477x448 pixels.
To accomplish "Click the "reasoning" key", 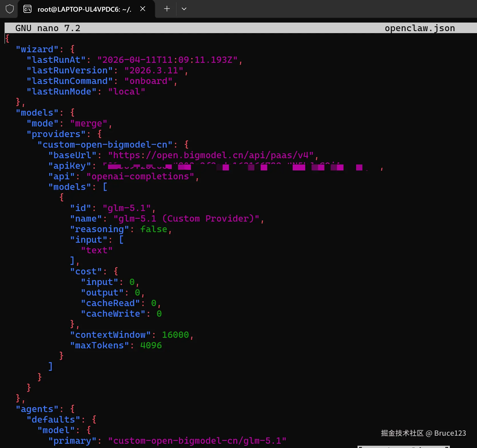I will point(99,229).
